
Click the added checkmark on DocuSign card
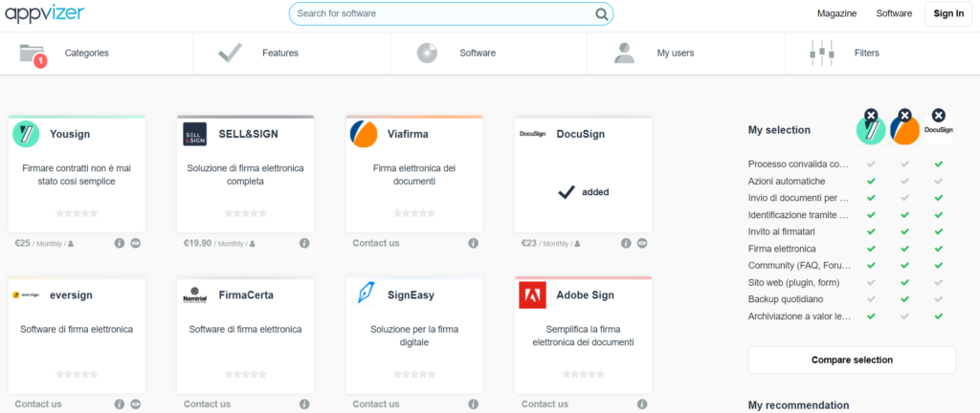pos(567,192)
